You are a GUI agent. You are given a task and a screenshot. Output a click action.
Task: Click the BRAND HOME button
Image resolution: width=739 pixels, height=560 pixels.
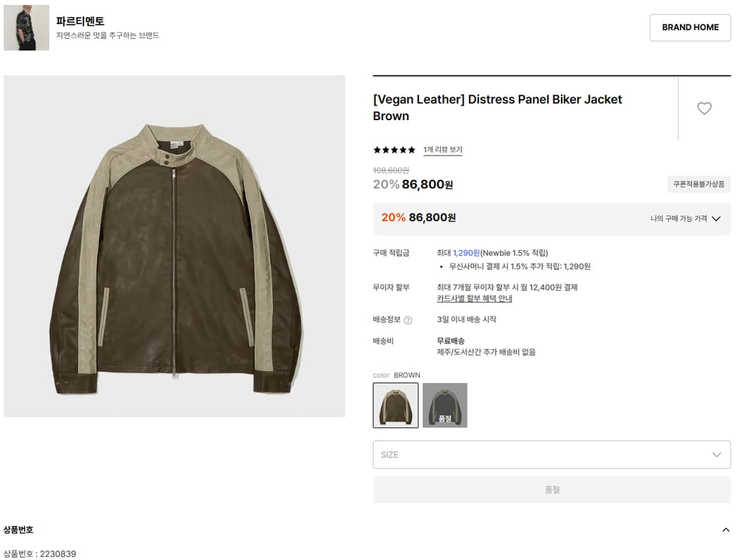click(x=690, y=28)
